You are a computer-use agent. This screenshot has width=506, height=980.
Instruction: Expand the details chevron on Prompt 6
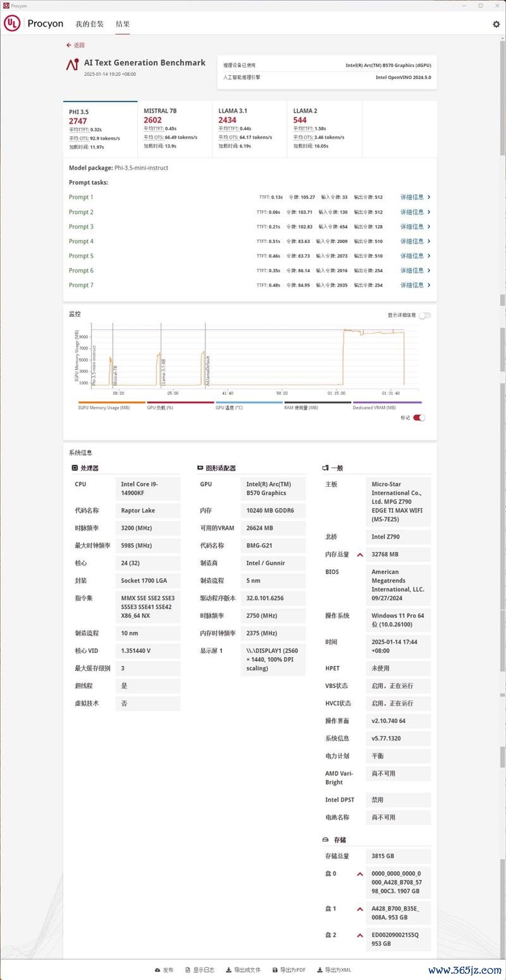(429, 270)
